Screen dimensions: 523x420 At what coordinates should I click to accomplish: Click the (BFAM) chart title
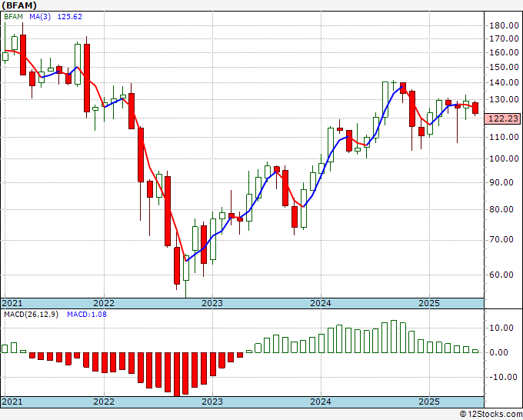pos(19,5)
